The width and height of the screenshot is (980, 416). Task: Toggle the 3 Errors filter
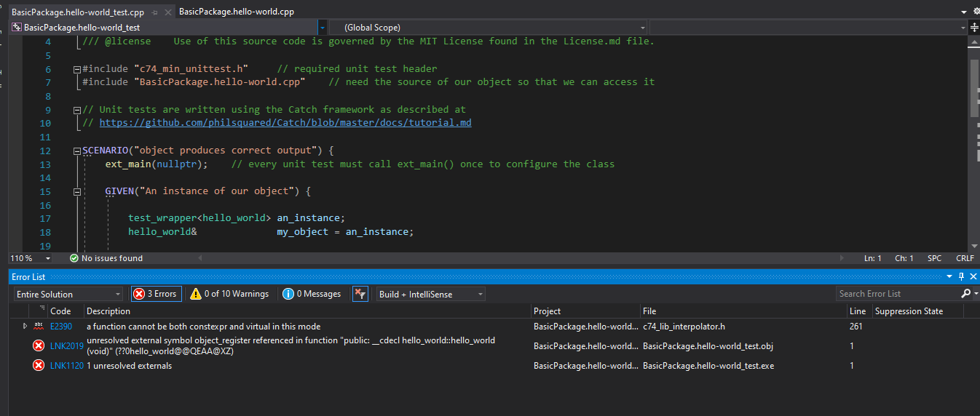[155, 294]
